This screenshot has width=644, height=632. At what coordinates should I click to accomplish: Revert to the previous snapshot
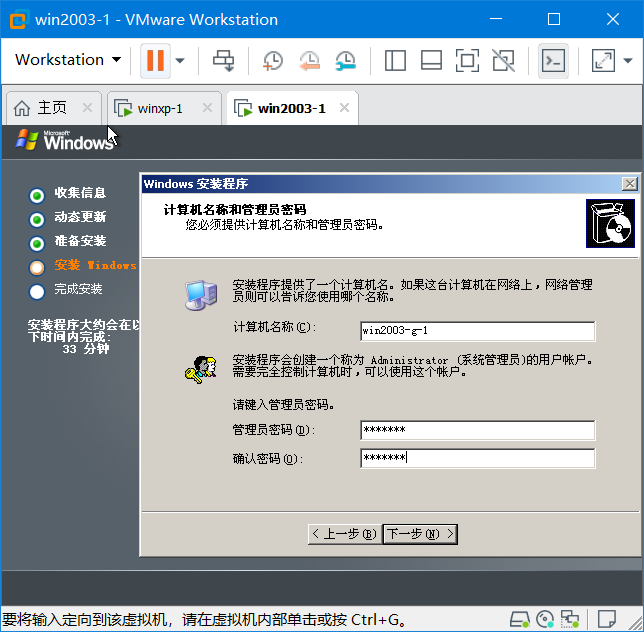(309, 61)
